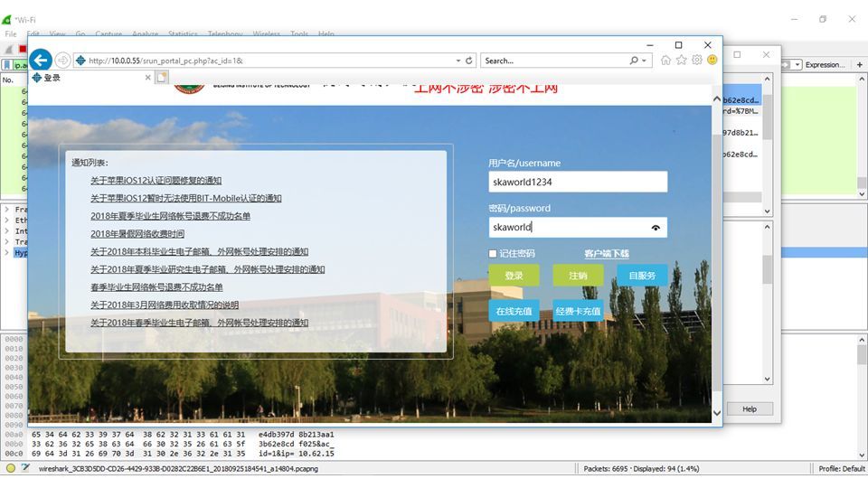Expand the Hyp tree row in Wireshark

[6, 253]
